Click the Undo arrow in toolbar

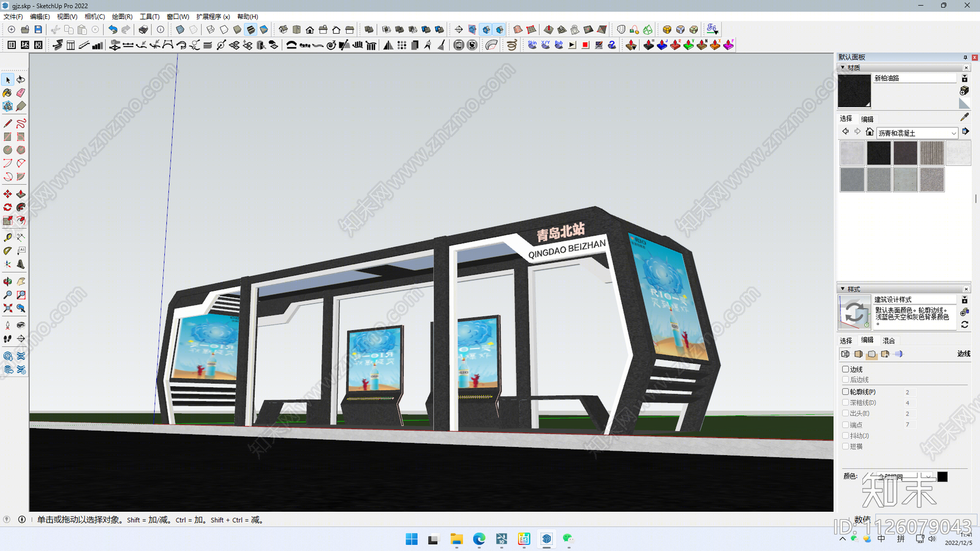pos(113,29)
